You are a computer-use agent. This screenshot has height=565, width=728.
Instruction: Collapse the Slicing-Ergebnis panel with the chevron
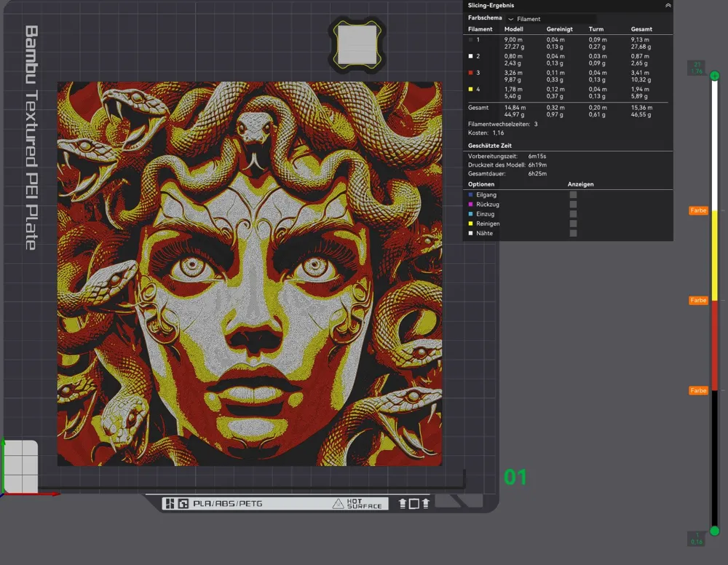coord(668,6)
